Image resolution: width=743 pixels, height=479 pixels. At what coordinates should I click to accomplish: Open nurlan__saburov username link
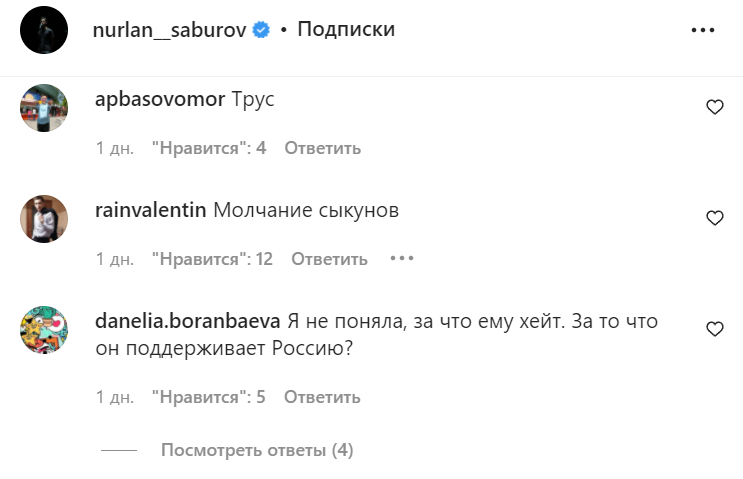click(x=170, y=30)
